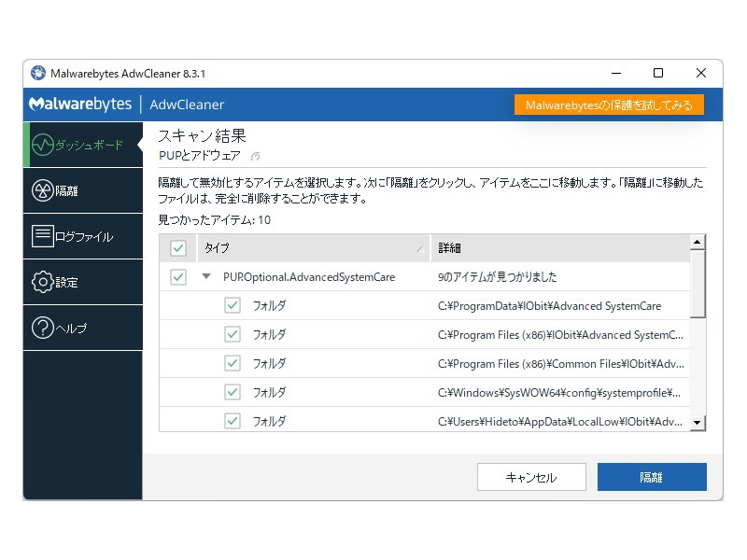Screen dimensions: 747x560
Task: Switch to the ログファイル section
Action: click(x=84, y=235)
